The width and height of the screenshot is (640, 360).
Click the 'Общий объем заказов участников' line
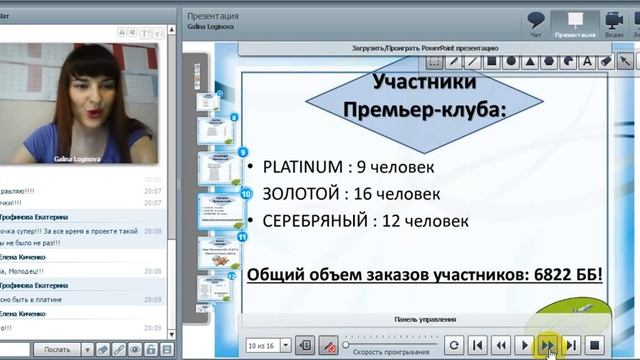pyautogui.click(x=424, y=275)
